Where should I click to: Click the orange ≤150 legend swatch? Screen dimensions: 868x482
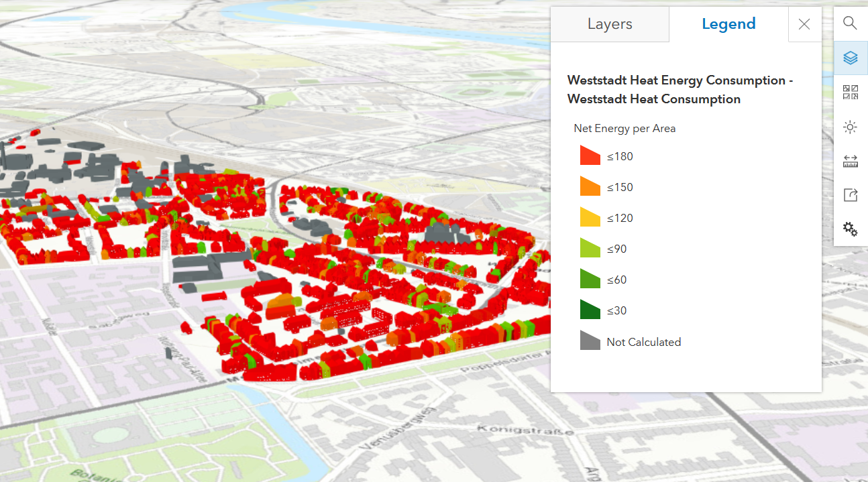(590, 187)
